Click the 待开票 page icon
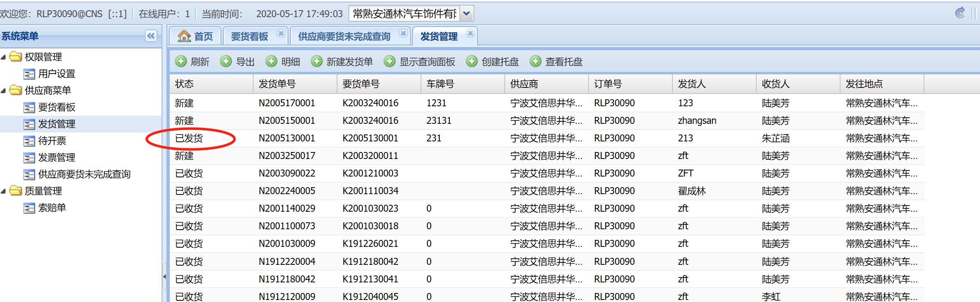 [29, 141]
